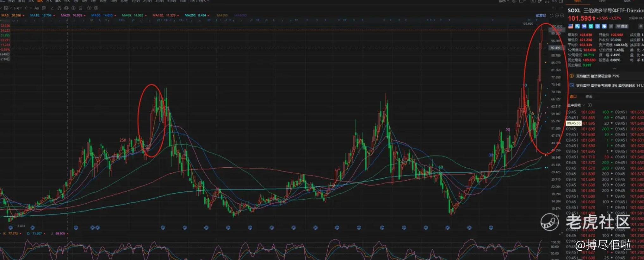This screenshot has height=260, width=644.
Task: Click the MA120 indicator label
Action: click(158, 15)
